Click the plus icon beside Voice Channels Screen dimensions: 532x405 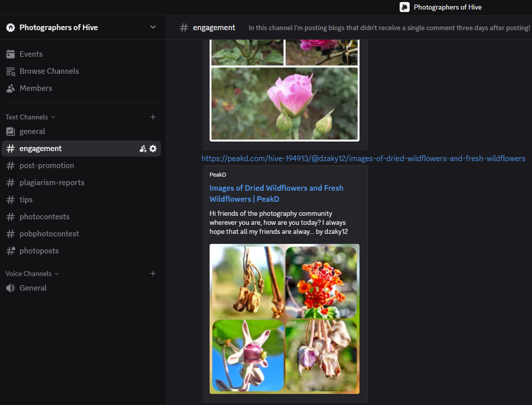153,274
